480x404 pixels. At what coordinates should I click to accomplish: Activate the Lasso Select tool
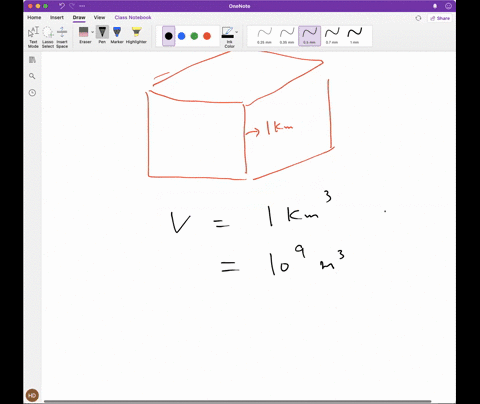[x=48, y=37]
